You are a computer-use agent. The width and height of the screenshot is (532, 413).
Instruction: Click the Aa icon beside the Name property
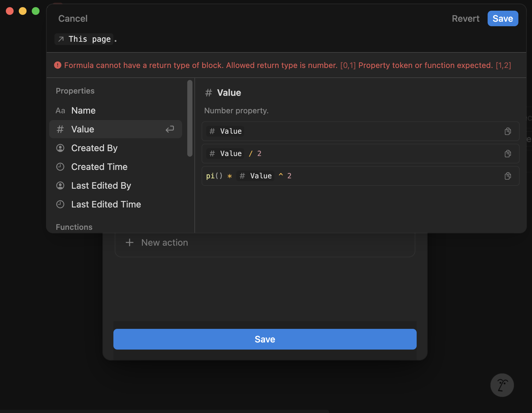[x=60, y=110]
